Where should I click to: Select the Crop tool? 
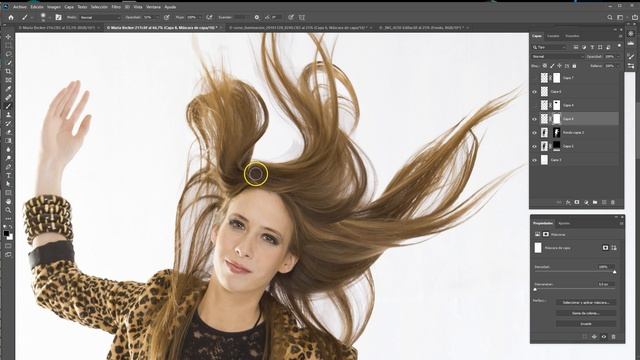click(x=8, y=71)
